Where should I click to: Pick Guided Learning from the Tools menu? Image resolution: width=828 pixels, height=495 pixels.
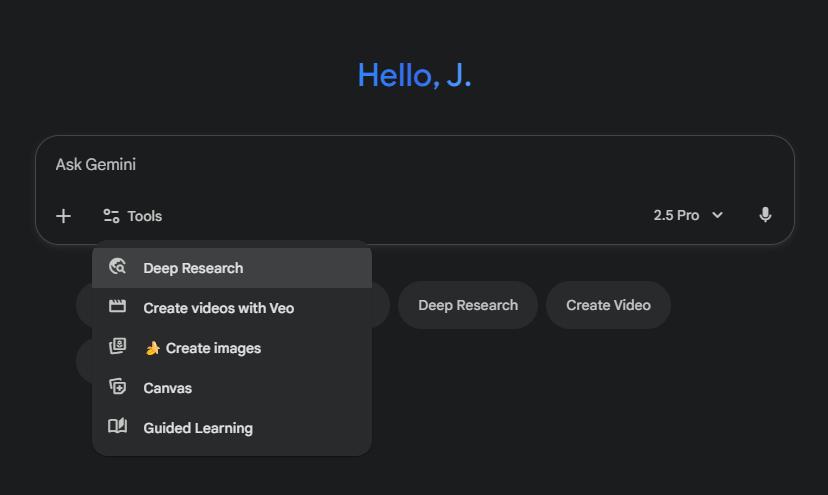pos(232,428)
